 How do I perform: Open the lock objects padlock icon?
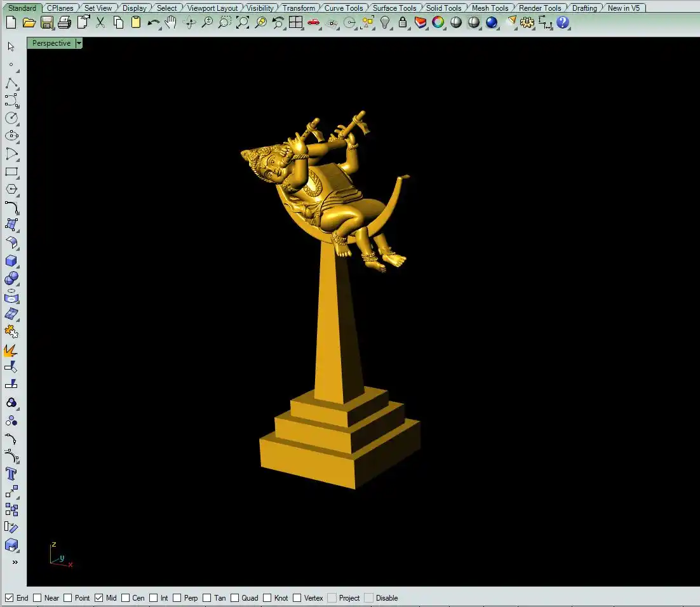403,23
